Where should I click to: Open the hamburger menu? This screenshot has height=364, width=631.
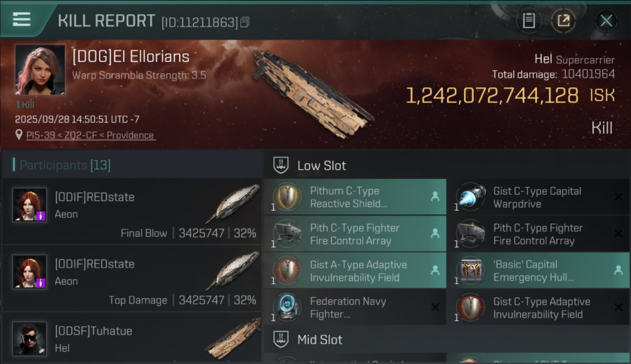point(22,19)
